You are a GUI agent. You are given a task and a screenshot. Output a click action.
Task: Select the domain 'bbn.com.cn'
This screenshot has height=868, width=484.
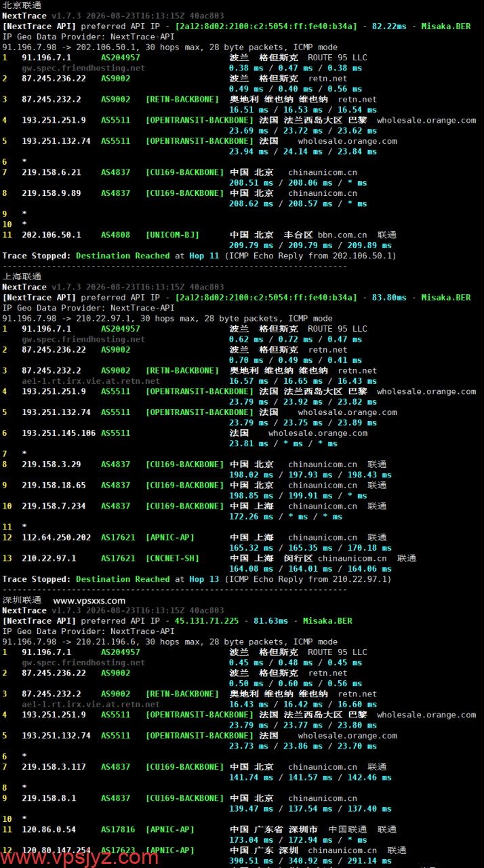342,235
